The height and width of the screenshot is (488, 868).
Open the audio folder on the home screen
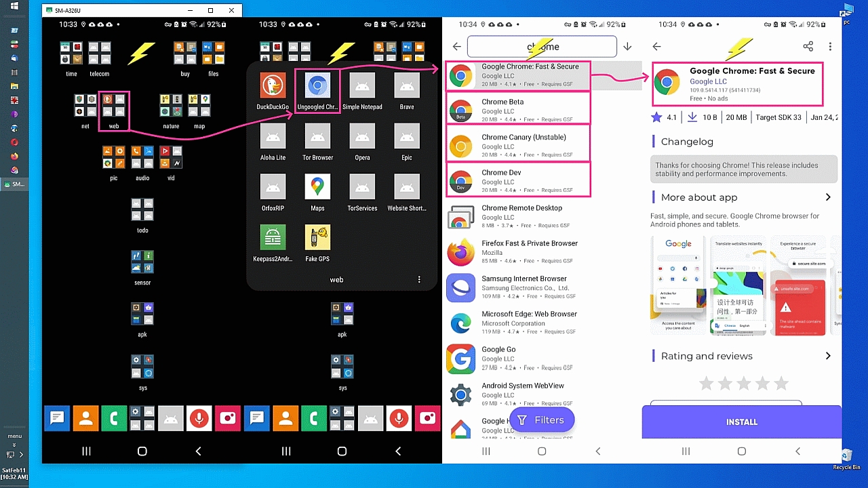click(x=142, y=163)
